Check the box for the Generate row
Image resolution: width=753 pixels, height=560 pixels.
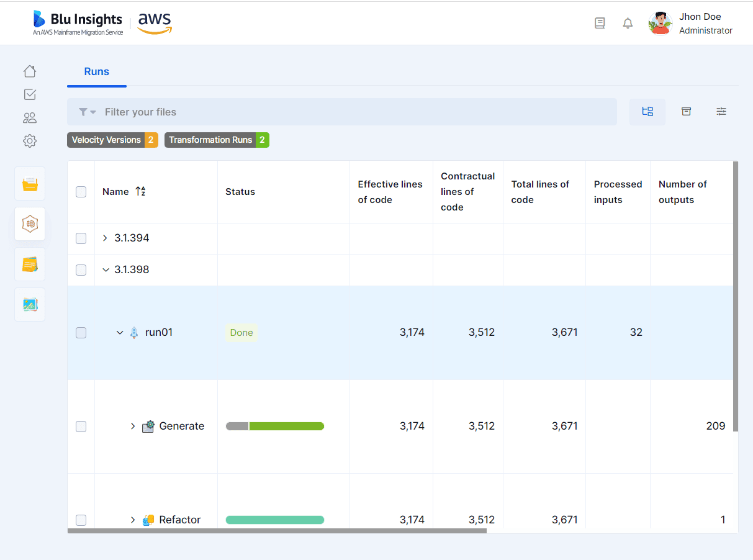click(81, 427)
